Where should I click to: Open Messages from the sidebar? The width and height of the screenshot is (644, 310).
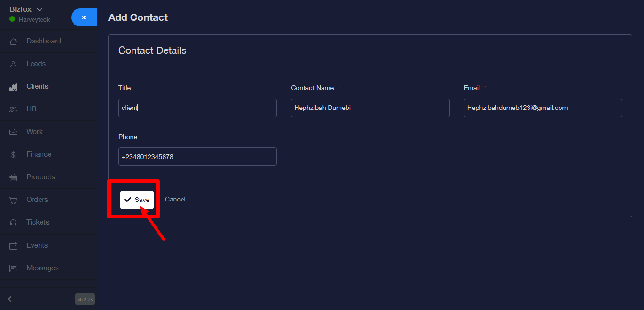point(42,268)
